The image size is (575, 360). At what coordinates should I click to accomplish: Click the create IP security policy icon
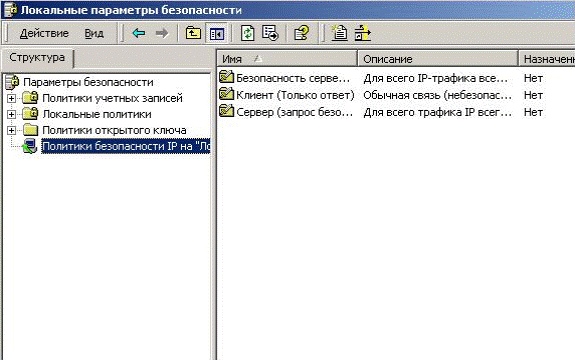[340, 33]
